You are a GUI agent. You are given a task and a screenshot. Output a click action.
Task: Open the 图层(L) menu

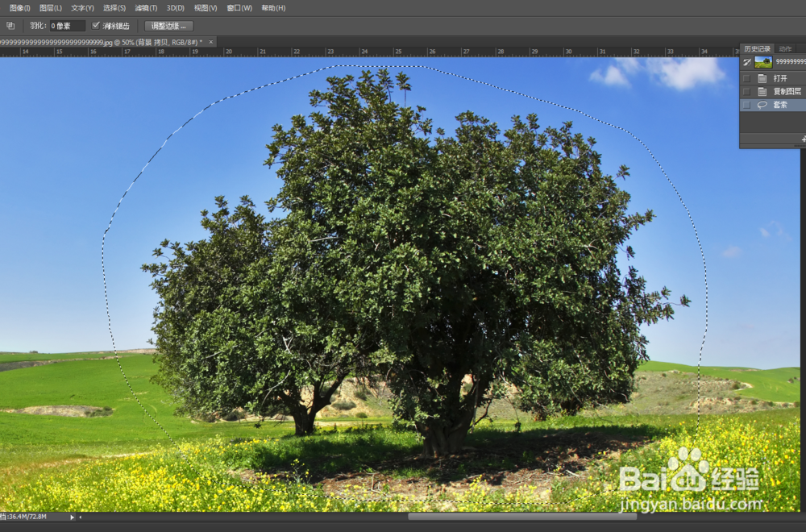[x=50, y=8]
